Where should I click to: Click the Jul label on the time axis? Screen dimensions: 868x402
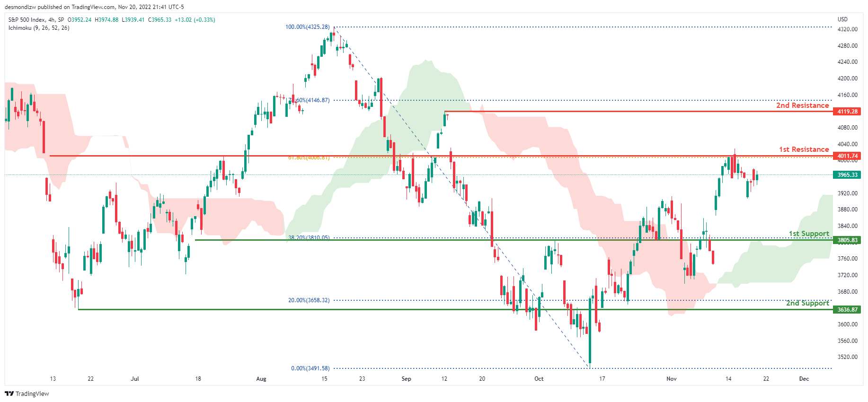(135, 379)
